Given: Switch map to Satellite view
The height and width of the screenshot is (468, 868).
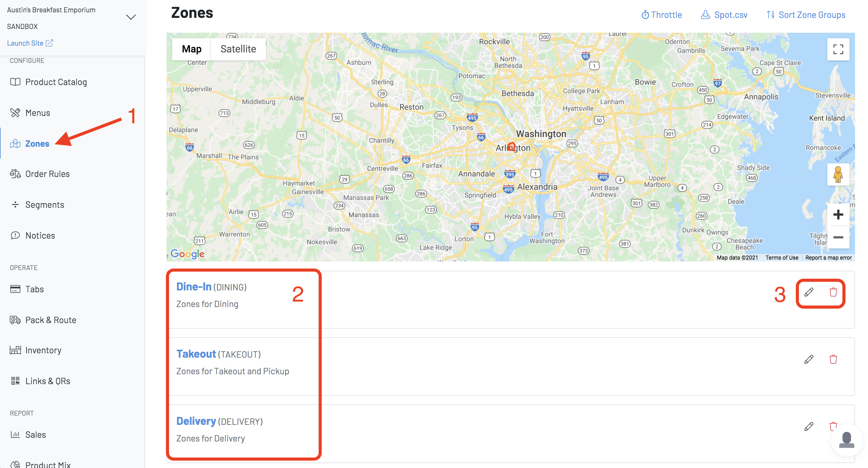Looking at the screenshot, I should point(238,49).
